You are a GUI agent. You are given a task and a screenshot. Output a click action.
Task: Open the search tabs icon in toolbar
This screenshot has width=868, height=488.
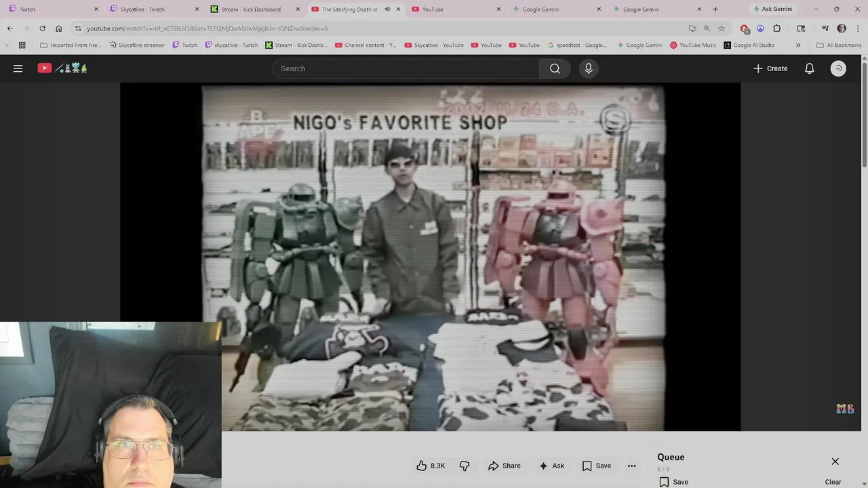tap(801, 28)
